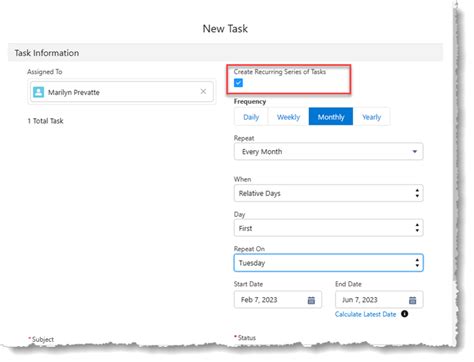
Task: Open the End Date calendar picker icon
Action: [x=412, y=300]
